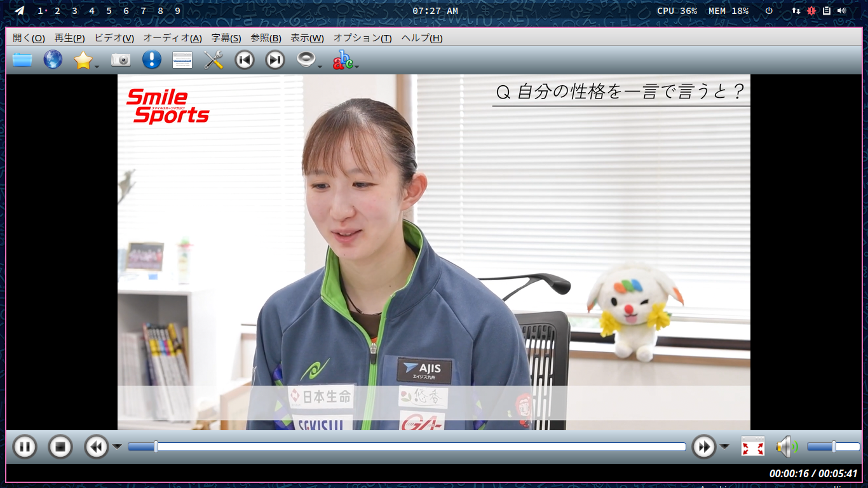Open the clipboard tray icon

[827, 11]
